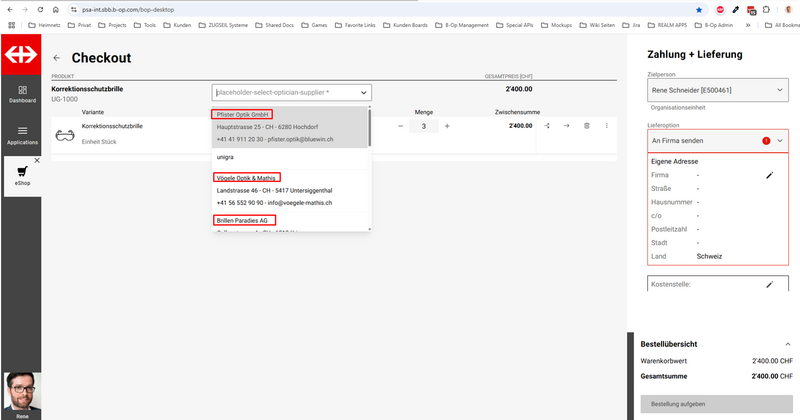This screenshot has height=420, width=800.
Task: Close the eShop sidebar tab
Action: click(37, 160)
